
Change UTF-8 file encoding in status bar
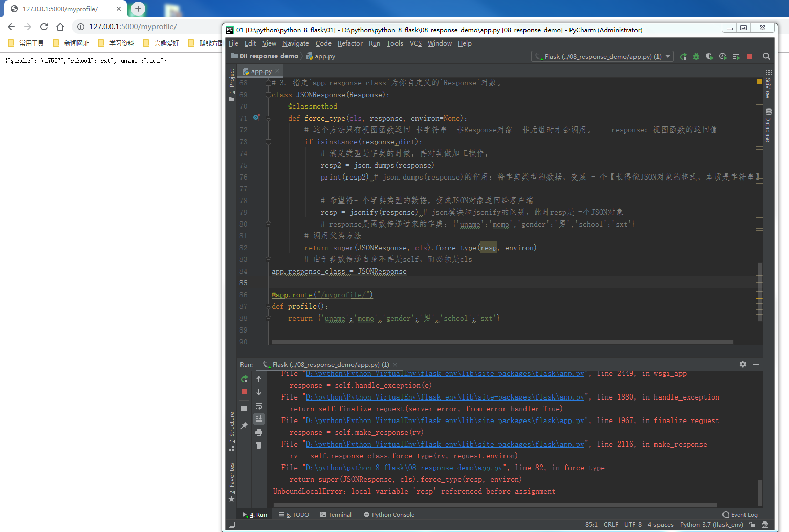(632, 525)
